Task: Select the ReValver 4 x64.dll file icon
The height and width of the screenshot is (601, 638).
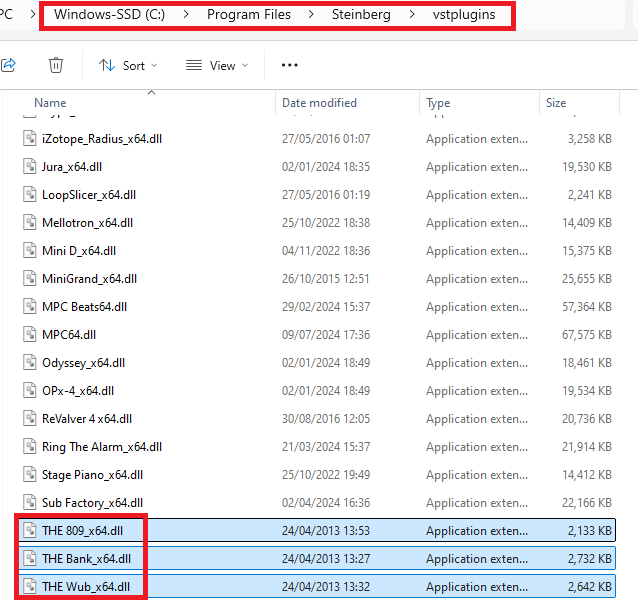Action: tap(30, 419)
